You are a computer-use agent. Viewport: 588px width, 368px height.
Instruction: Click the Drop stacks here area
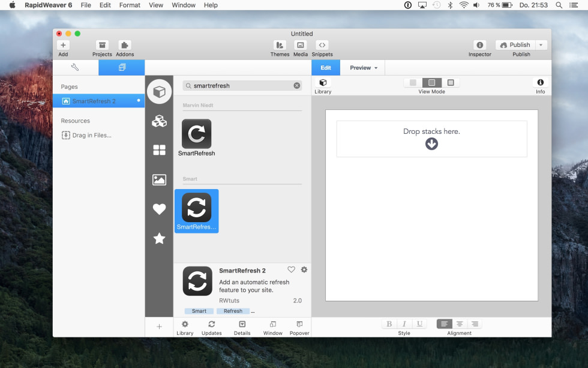pos(431,139)
